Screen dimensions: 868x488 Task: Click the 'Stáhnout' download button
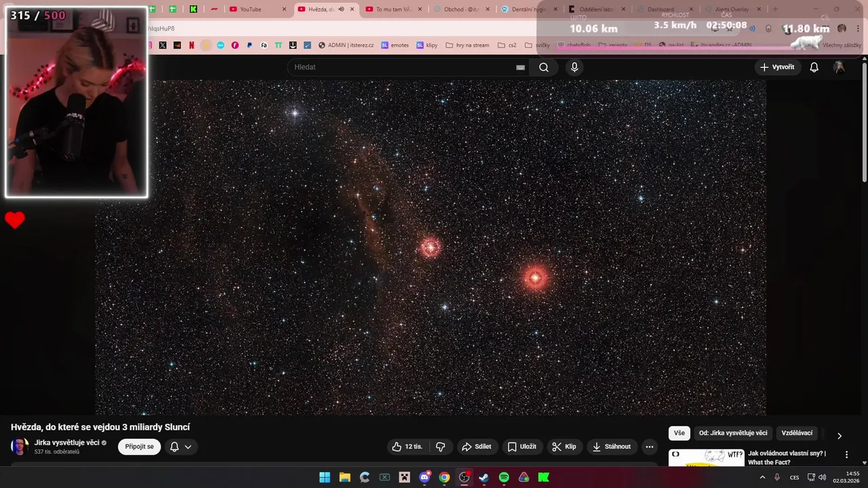pos(612,447)
